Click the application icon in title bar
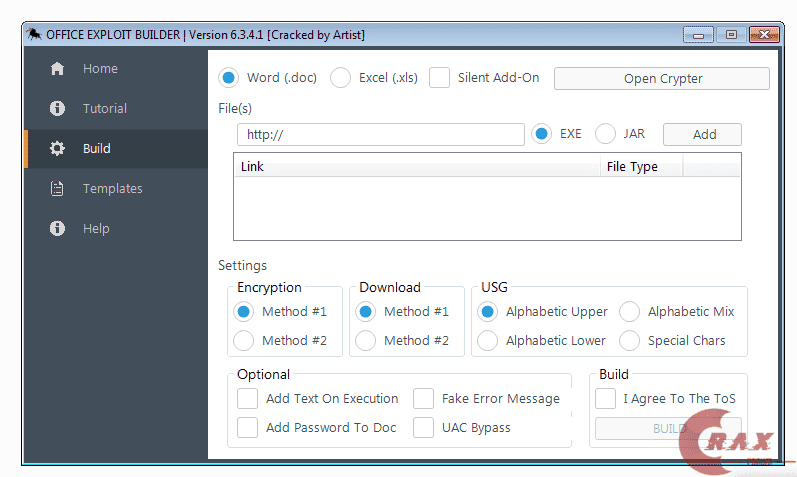797x477 pixels. pos(34,35)
